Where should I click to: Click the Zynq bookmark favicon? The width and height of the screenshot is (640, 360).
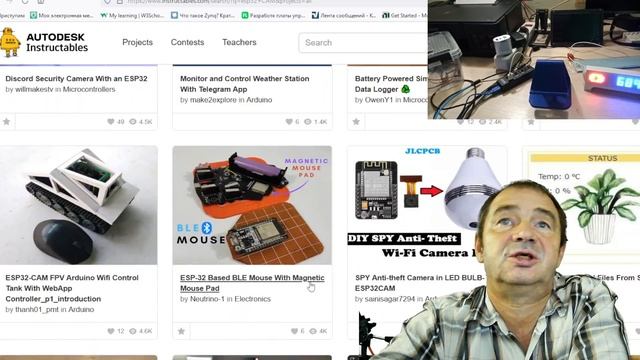[174, 16]
